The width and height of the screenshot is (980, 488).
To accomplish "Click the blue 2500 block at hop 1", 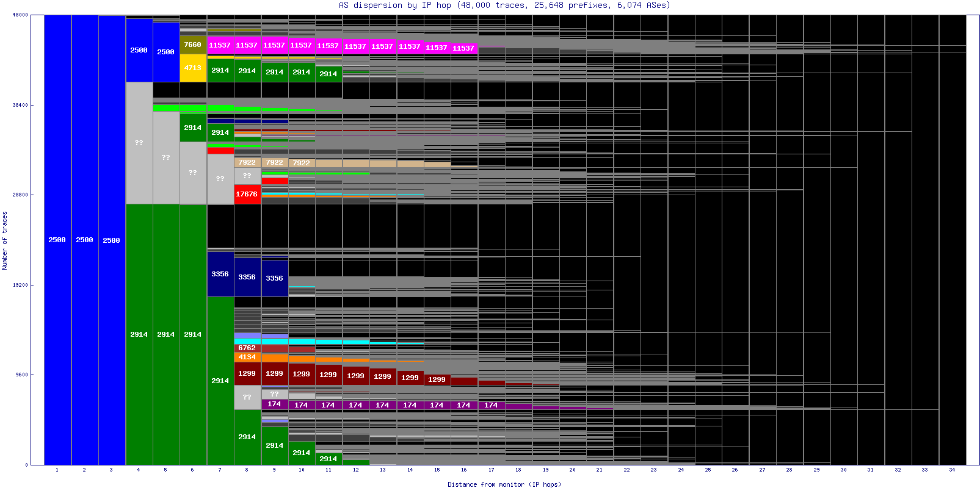I will (x=57, y=240).
